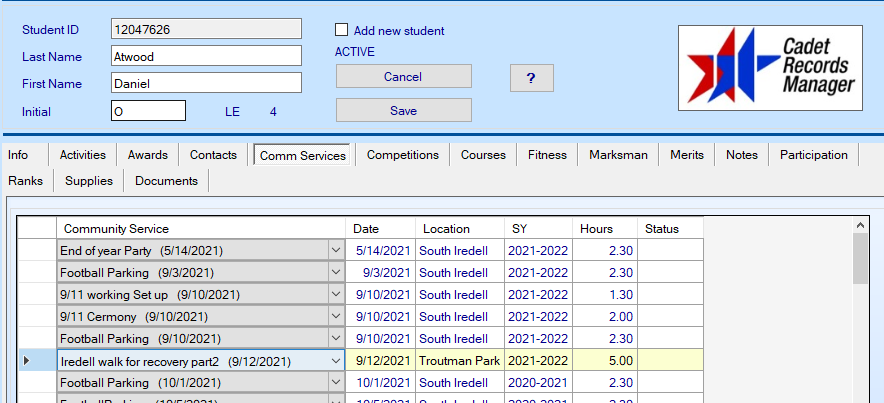The width and height of the screenshot is (884, 403).
Task: Open the Football Parking (9/3/2021) dropdown
Action: pos(335,272)
